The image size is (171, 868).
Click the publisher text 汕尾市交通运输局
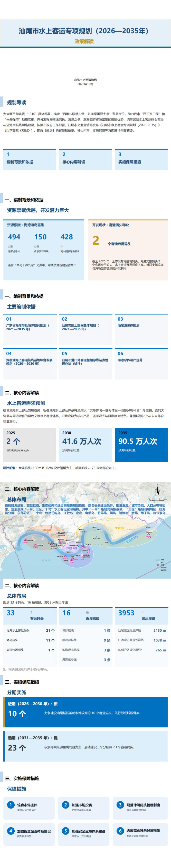pos(85,80)
